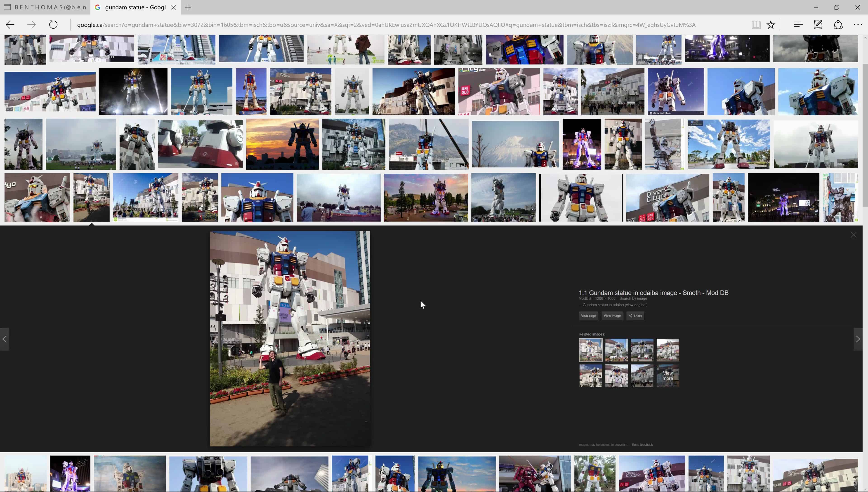Open the sunset silhouette Gundam thumbnail
Image resolution: width=868 pixels, height=492 pixels.
(282, 144)
